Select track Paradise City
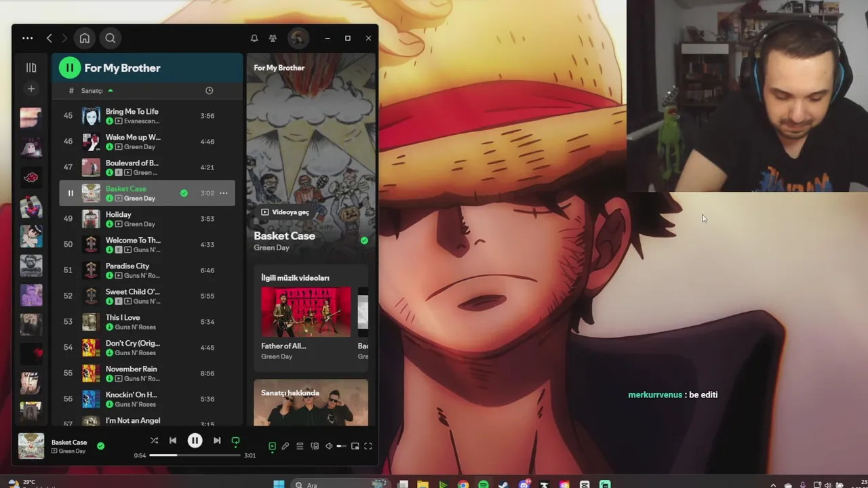 coord(147,270)
